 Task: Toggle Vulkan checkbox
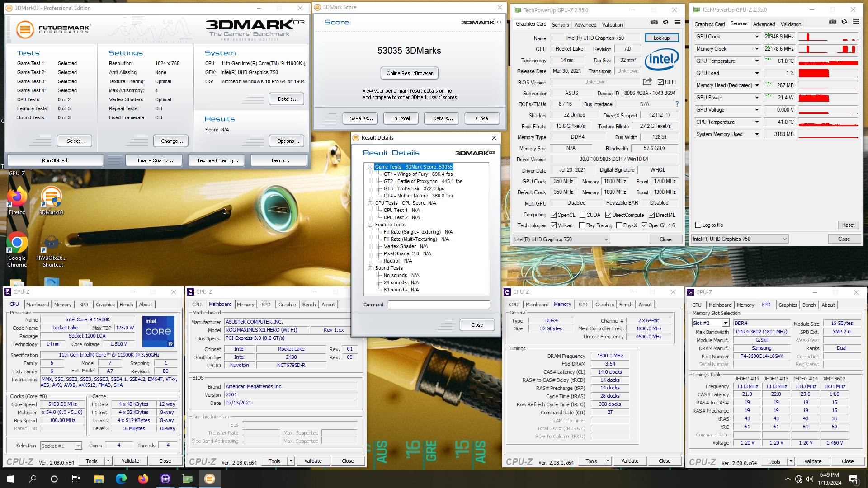tap(553, 225)
